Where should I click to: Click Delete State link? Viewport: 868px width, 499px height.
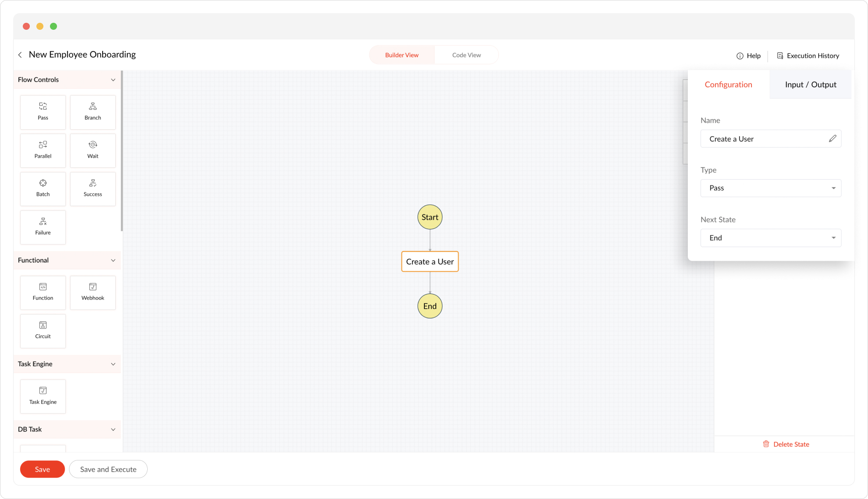pos(786,444)
